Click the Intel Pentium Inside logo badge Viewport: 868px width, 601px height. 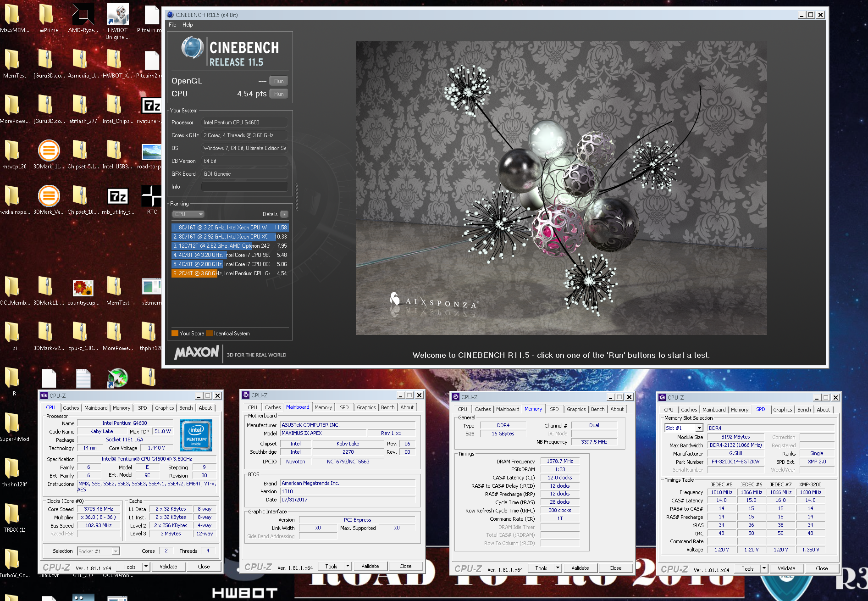tap(196, 435)
